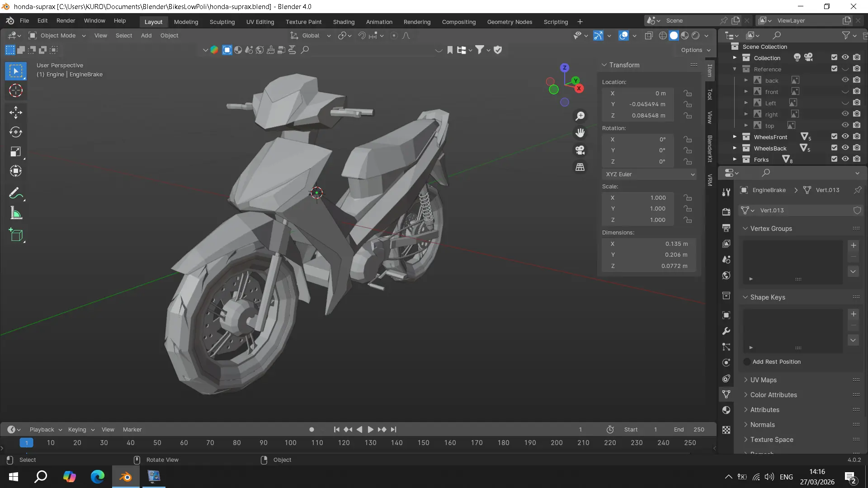Jump to the timeline end frame
868x488 pixels.
tap(393, 430)
